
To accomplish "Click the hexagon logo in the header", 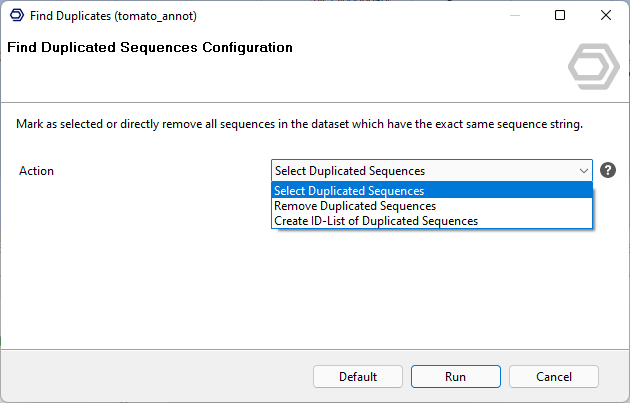I will (x=593, y=67).
